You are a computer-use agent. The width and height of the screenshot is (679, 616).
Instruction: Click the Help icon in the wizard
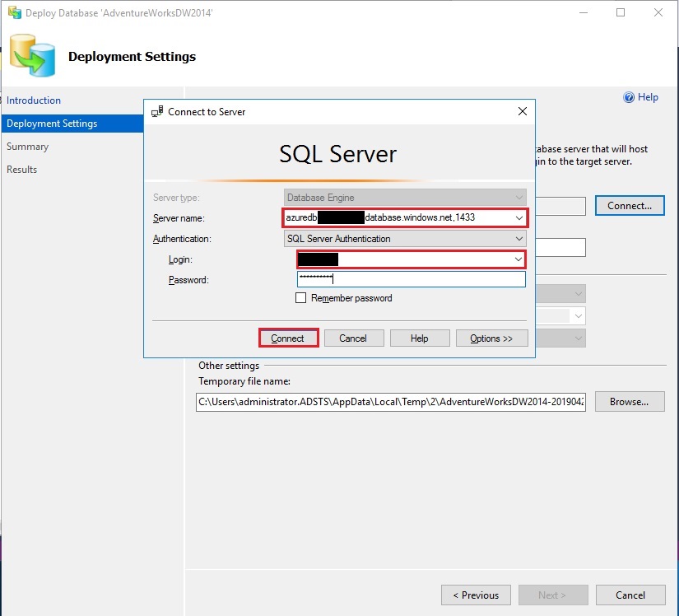click(x=628, y=97)
